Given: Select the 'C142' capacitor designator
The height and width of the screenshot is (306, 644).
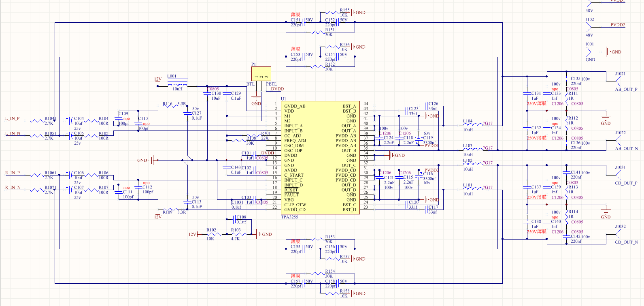Looking at the screenshot, I should coord(576,236).
